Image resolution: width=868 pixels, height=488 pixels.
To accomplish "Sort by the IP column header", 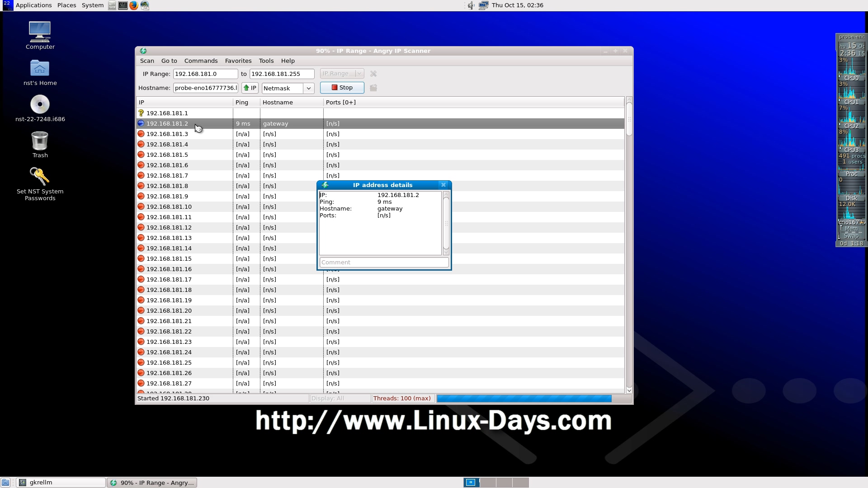I will pyautogui.click(x=185, y=103).
